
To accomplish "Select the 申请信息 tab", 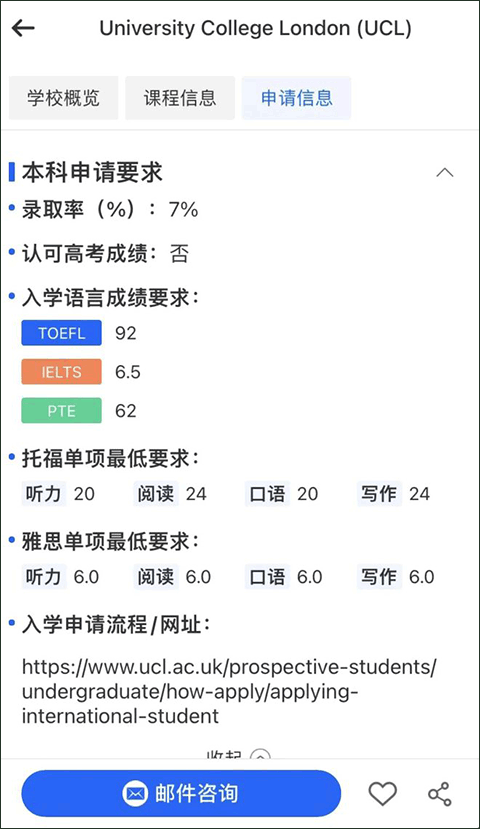I will (297, 98).
